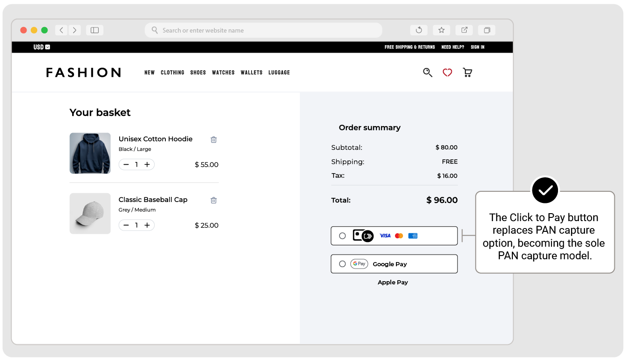The width and height of the screenshot is (626, 364).
Task: Open the SHOES menu item
Action: click(198, 73)
